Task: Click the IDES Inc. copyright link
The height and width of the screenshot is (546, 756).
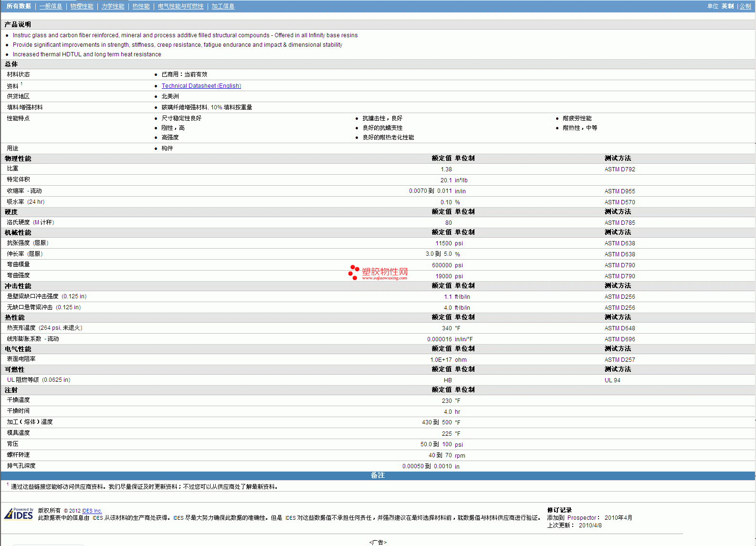Action: [x=92, y=511]
